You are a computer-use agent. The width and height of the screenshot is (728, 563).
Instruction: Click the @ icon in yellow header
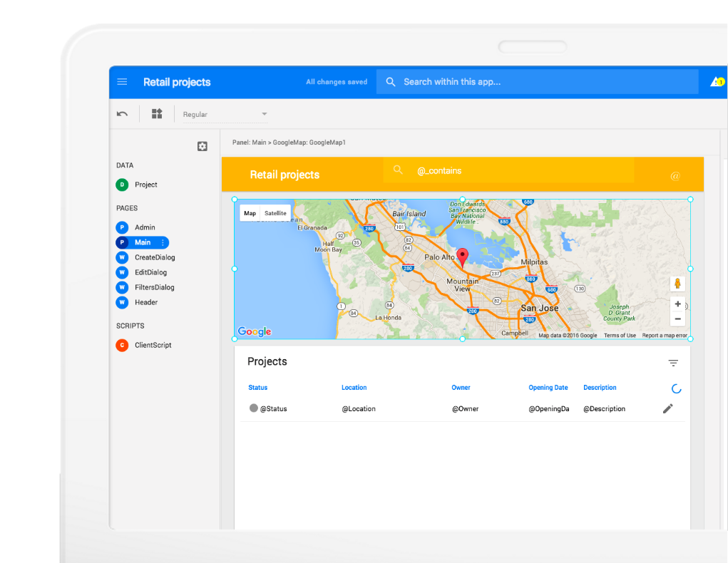coord(675,176)
